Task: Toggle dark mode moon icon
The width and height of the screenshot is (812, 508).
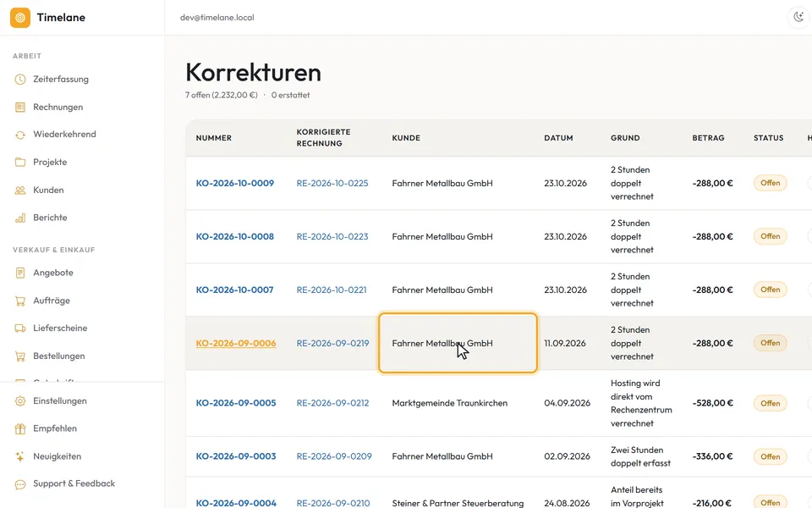Action: coord(798,17)
